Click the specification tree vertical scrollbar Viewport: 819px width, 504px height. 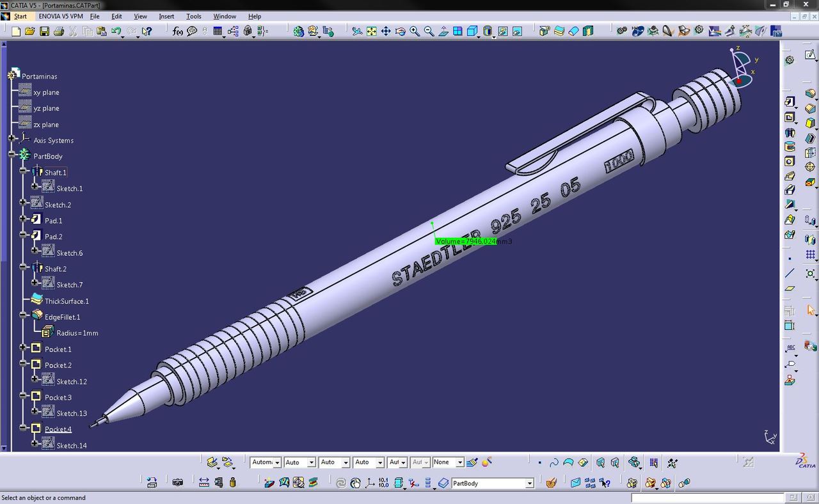pyautogui.click(x=4, y=246)
